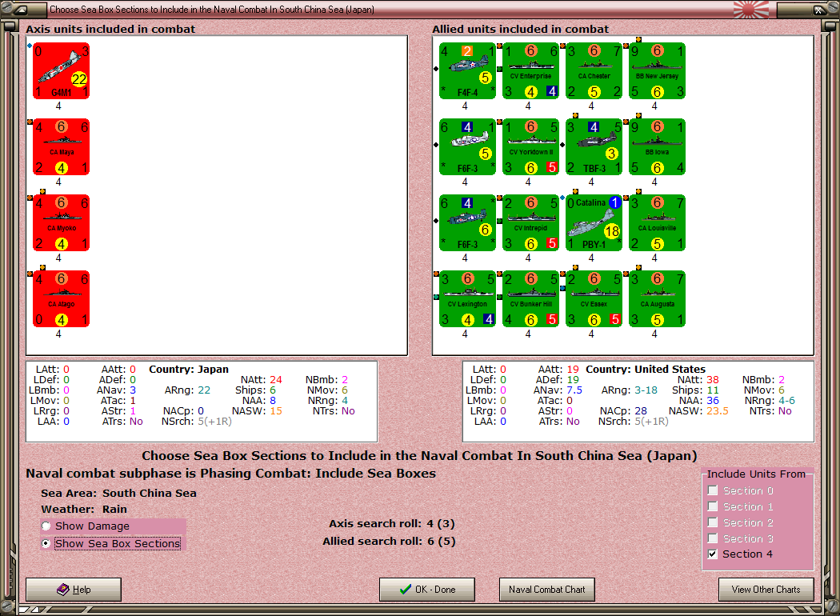Click the Japan Ships: 6 value
This screenshot has height=616, width=840.
click(x=255, y=390)
